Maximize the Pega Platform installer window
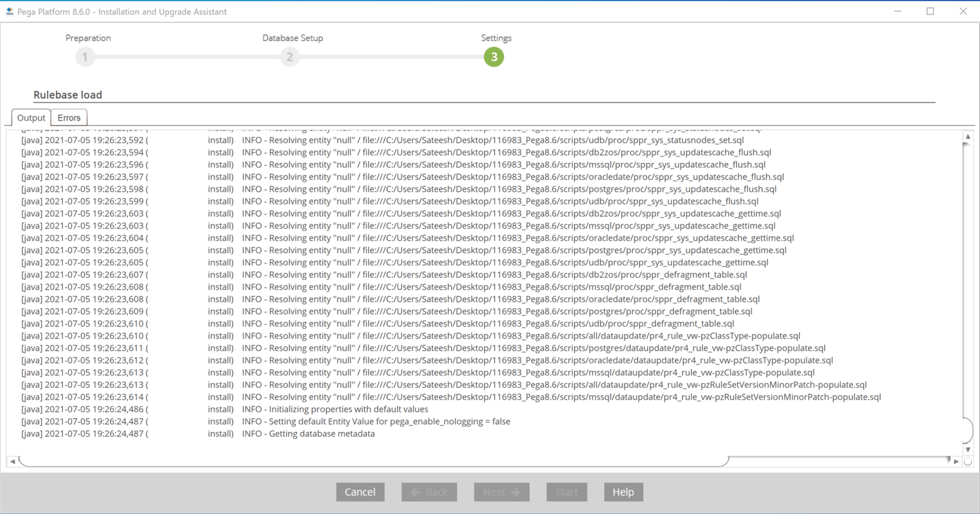This screenshot has width=980, height=514. tap(930, 12)
